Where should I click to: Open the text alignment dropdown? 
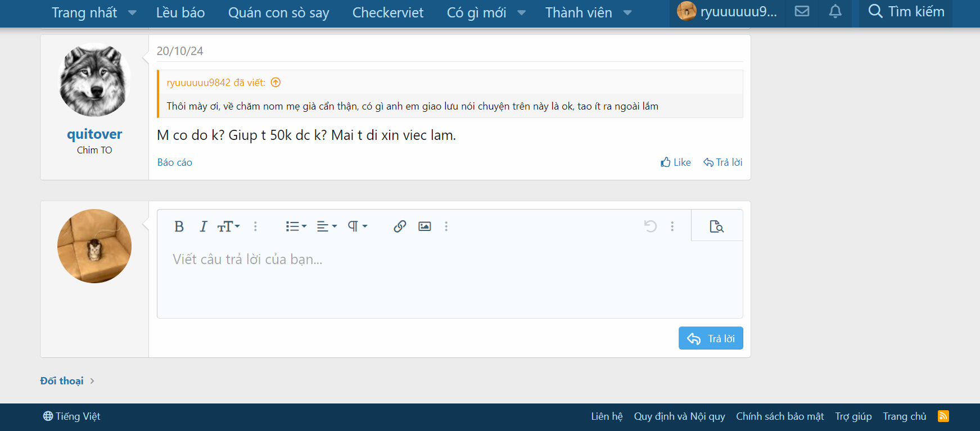(327, 226)
